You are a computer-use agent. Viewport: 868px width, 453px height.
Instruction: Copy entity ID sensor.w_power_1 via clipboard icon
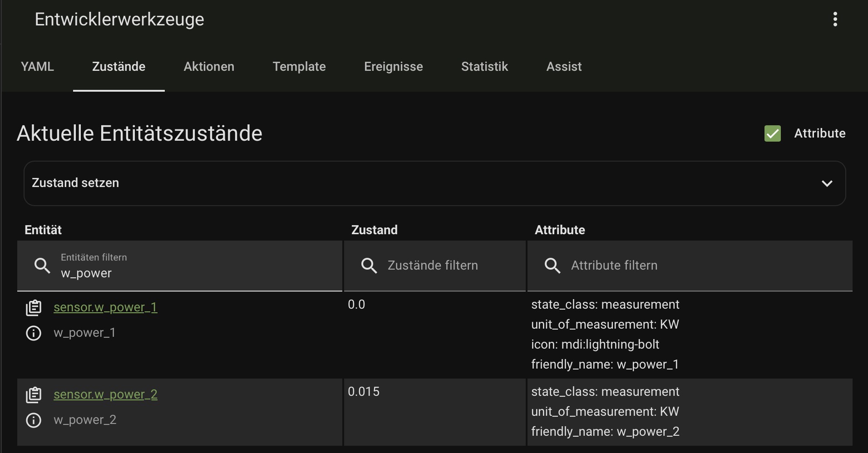(x=34, y=308)
